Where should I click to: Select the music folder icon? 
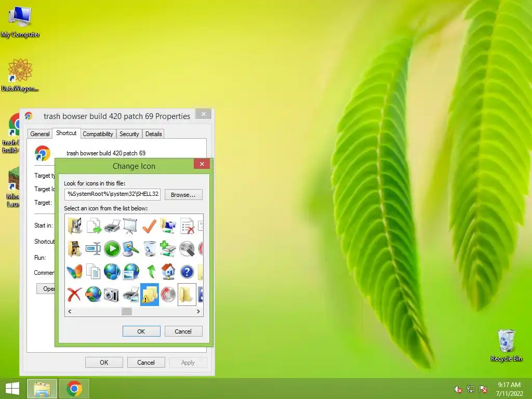click(x=75, y=226)
